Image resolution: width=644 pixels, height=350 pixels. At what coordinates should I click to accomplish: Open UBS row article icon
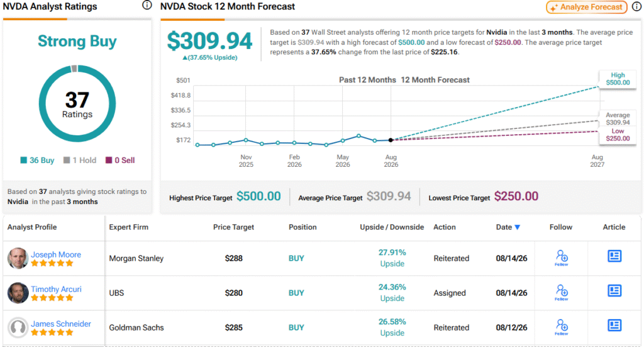(x=614, y=291)
